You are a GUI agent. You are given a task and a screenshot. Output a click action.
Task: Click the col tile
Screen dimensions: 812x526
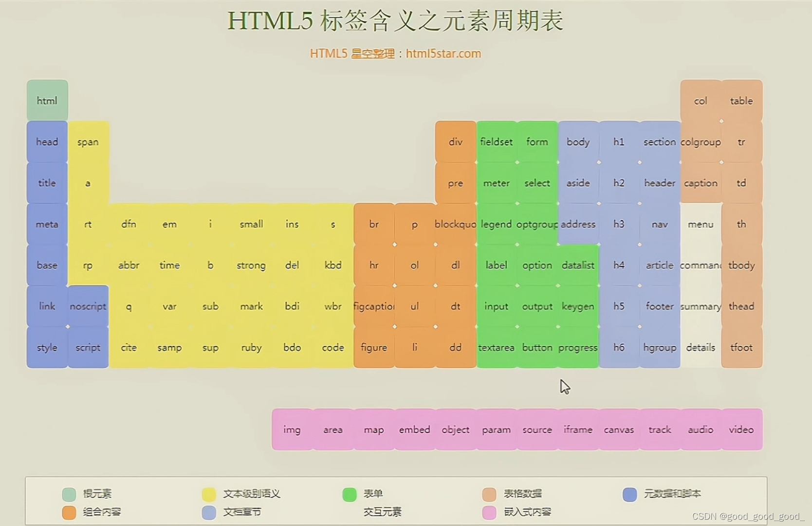point(701,101)
